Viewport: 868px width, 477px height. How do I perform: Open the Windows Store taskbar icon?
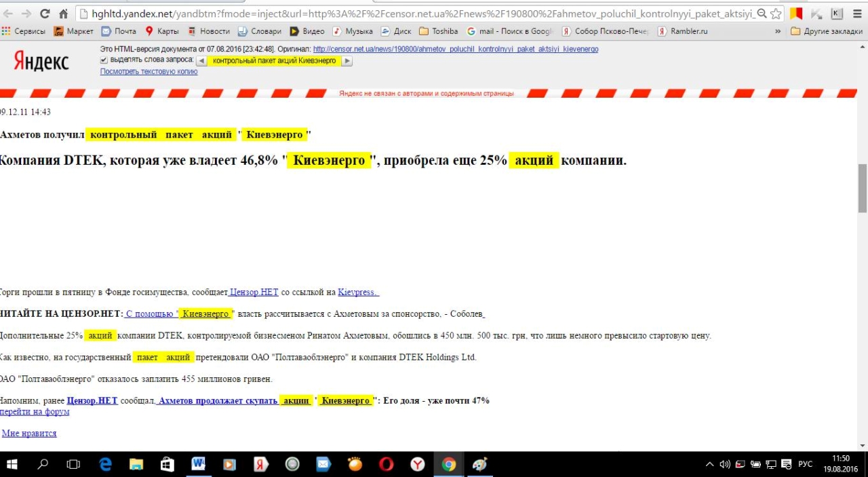point(167,464)
